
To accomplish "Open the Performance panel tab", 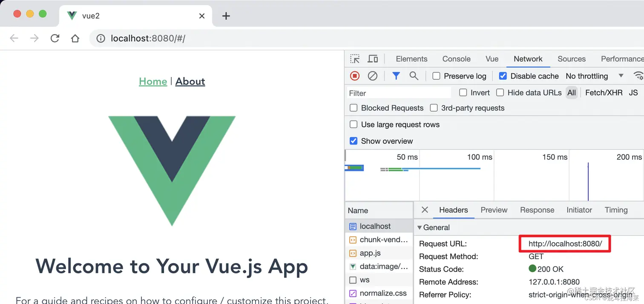I will (x=622, y=59).
